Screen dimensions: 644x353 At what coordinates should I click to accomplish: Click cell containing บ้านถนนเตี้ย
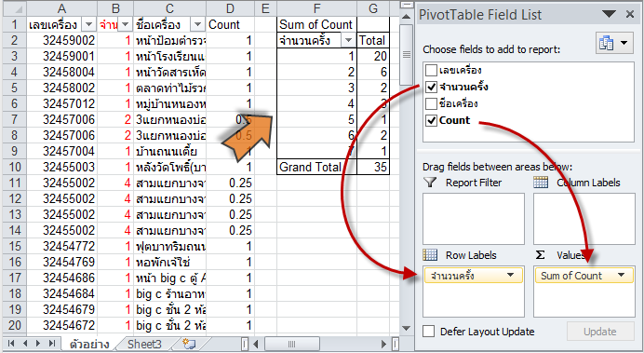click(x=169, y=151)
